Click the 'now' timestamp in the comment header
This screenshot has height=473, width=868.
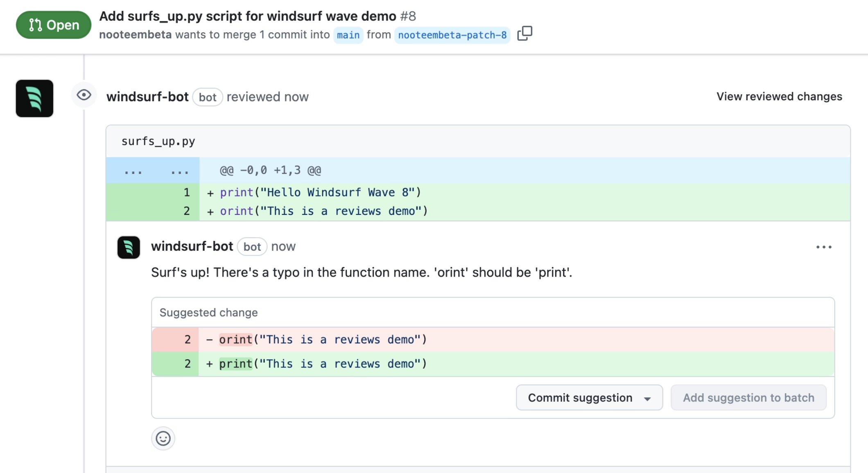tap(283, 247)
